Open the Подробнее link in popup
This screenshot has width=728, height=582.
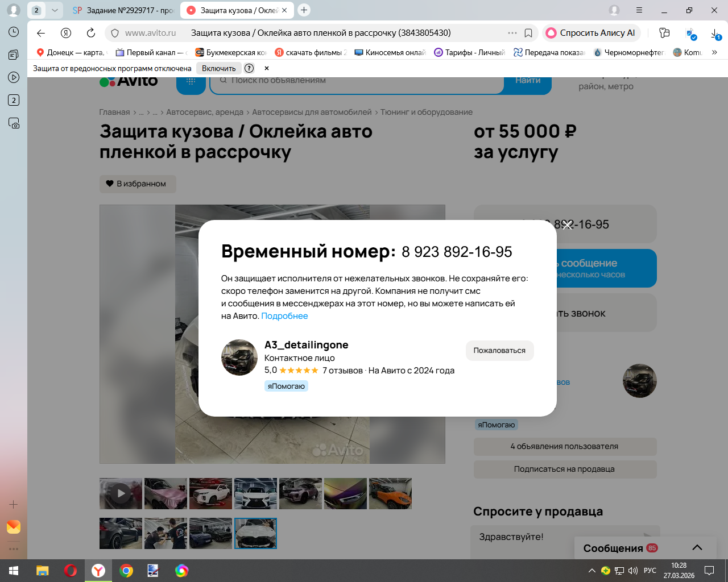click(x=284, y=316)
